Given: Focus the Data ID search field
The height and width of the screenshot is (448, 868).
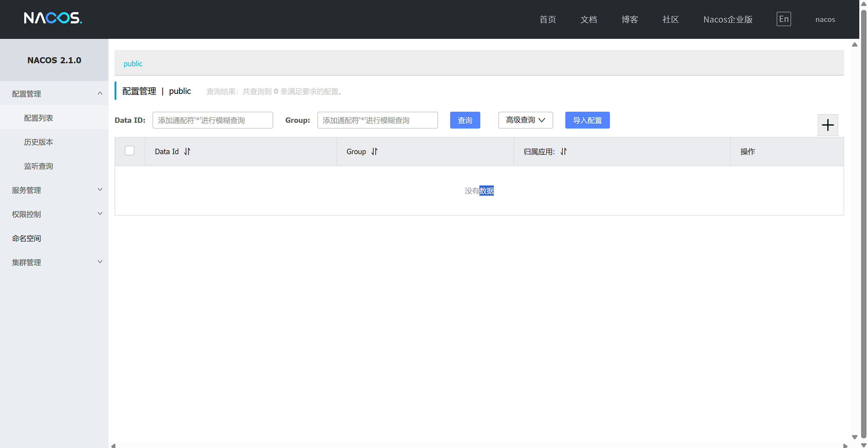Looking at the screenshot, I should tap(212, 120).
